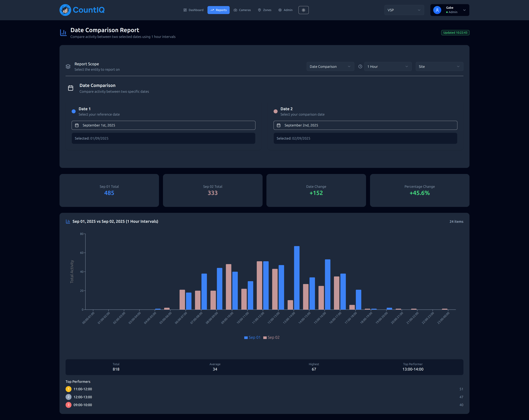Click the clock icon beside 1 Hour
The width and height of the screenshot is (529, 420).
360,67
